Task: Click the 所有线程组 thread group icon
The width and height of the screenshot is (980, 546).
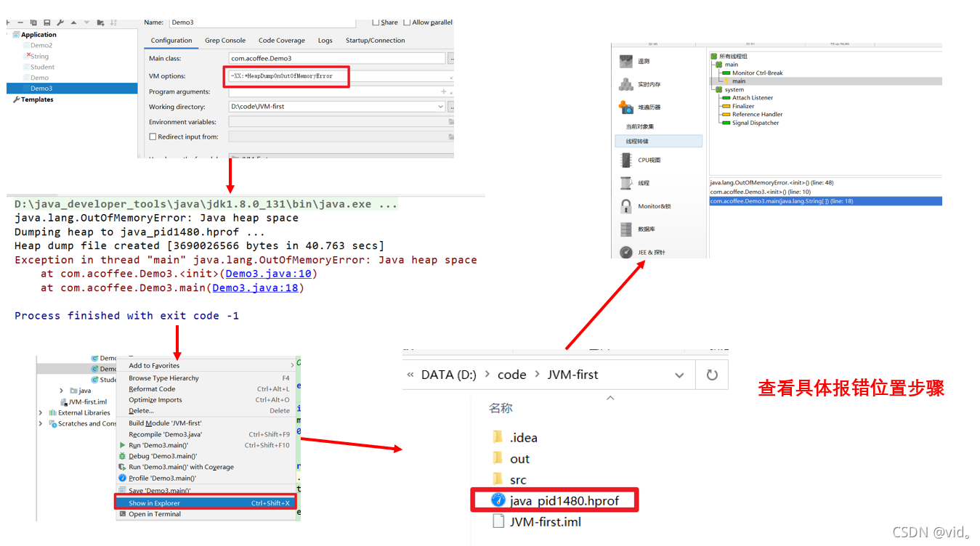Action: [714, 56]
